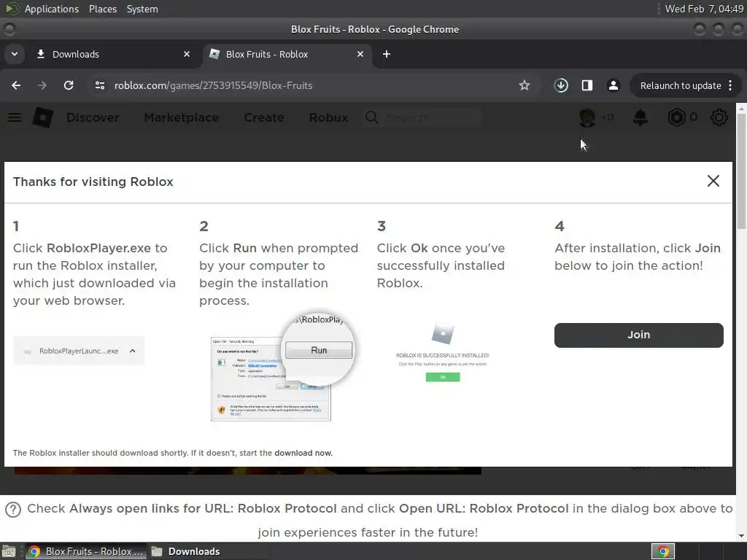Open the Places menu
Viewport: 747px width, 560px height.
pos(102,9)
